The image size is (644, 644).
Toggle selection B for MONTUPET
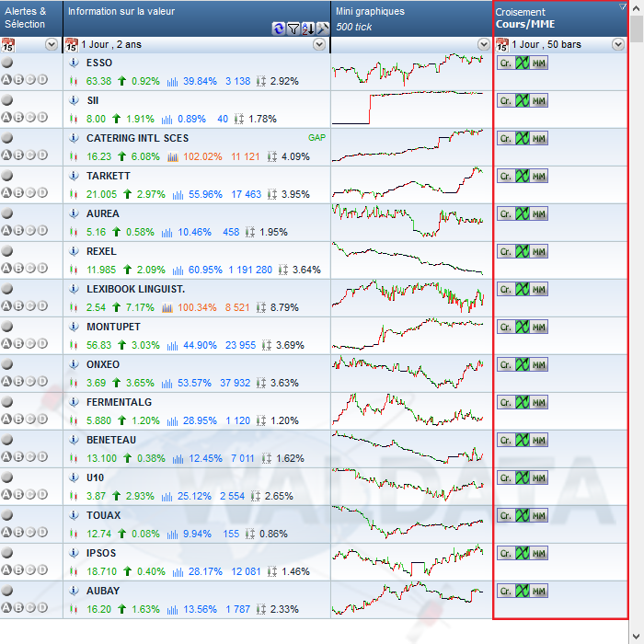point(18,344)
